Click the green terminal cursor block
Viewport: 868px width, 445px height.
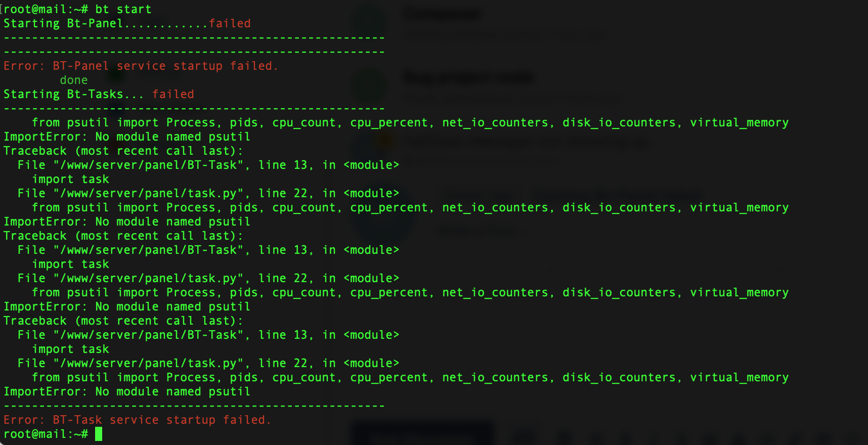point(98,434)
